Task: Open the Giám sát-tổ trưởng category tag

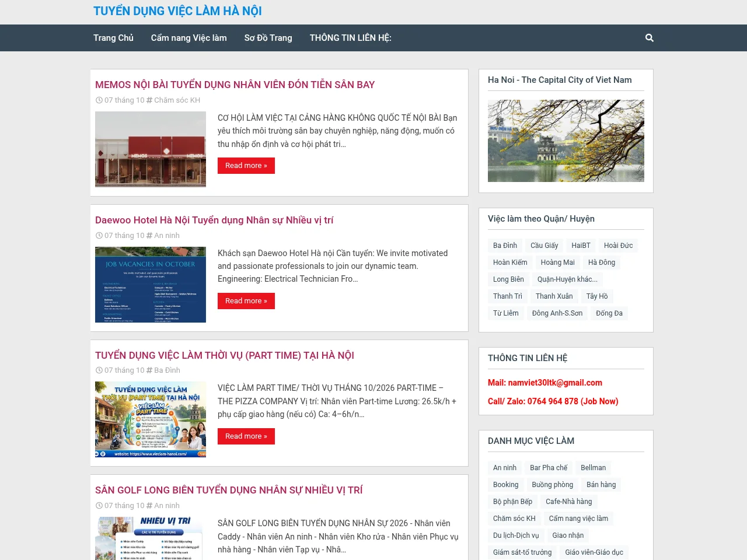Action: [522, 552]
